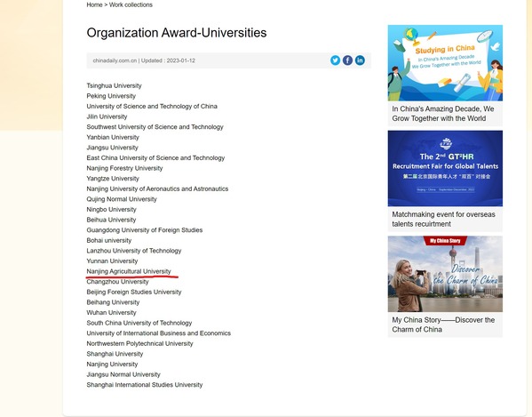The height and width of the screenshot is (417, 532).
Task: Share the article on Facebook
Action: pos(347,60)
